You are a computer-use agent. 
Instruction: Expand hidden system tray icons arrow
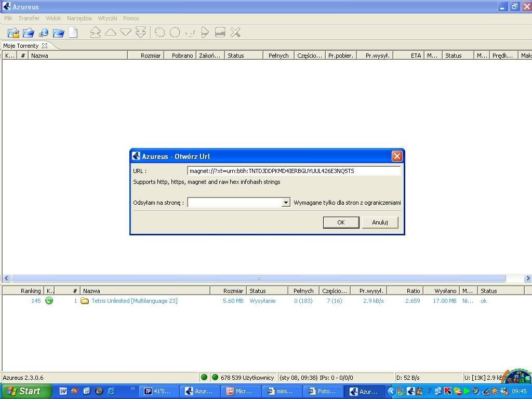391,391
